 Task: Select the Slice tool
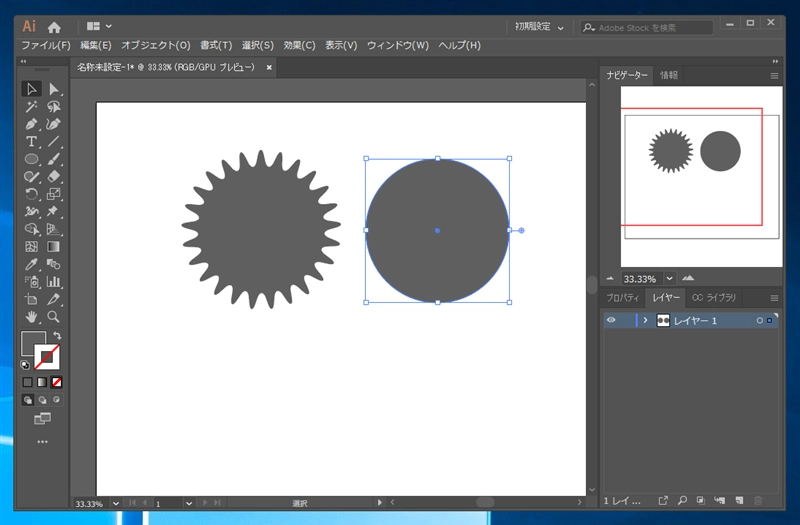point(54,299)
